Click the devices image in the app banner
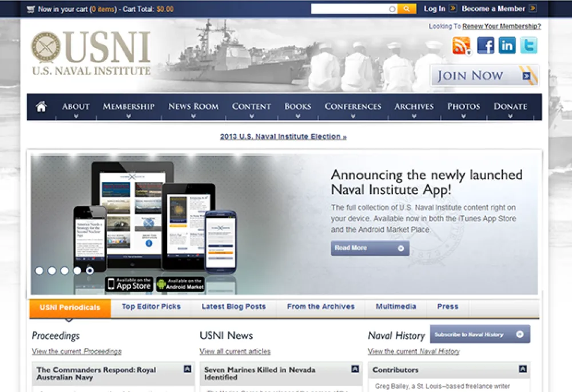The width and height of the screenshot is (572, 392). point(155,219)
